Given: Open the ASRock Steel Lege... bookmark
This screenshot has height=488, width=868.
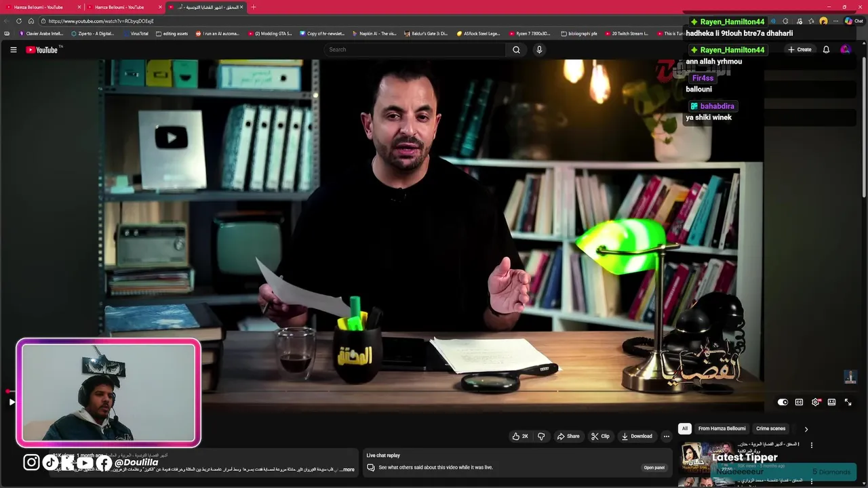Looking at the screenshot, I should coord(478,33).
